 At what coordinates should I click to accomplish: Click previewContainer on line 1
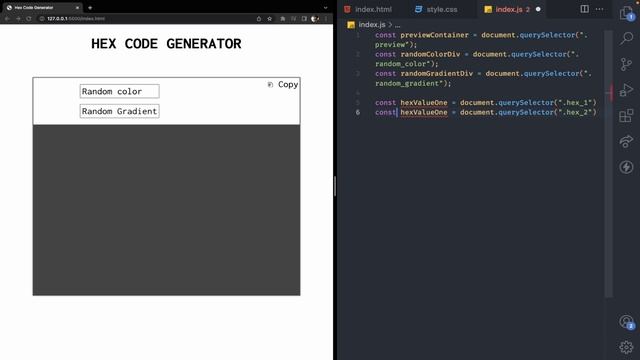(x=434, y=35)
